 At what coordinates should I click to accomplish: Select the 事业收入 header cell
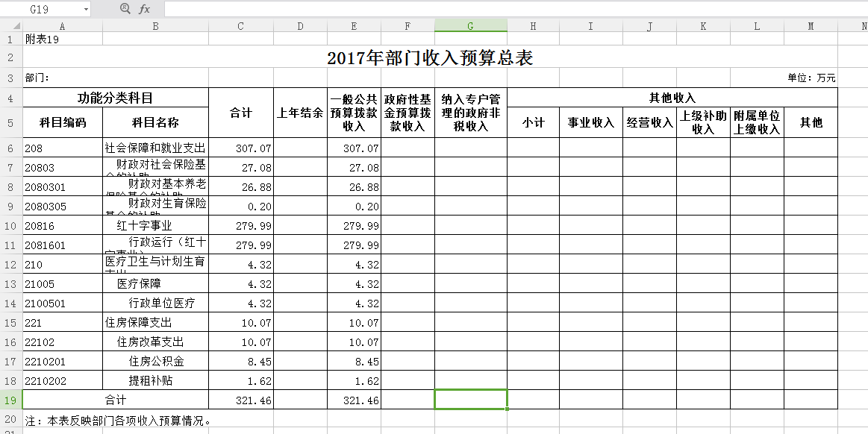(x=590, y=123)
